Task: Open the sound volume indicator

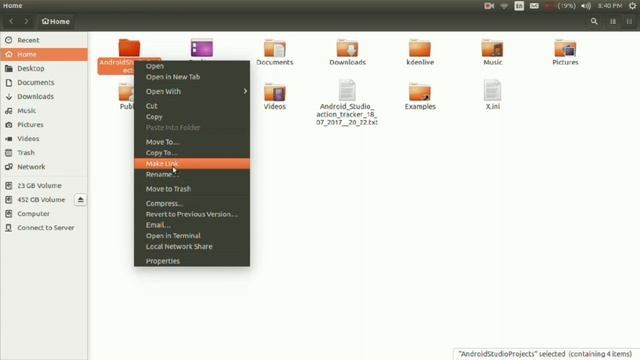Action: click(x=586, y=6)
